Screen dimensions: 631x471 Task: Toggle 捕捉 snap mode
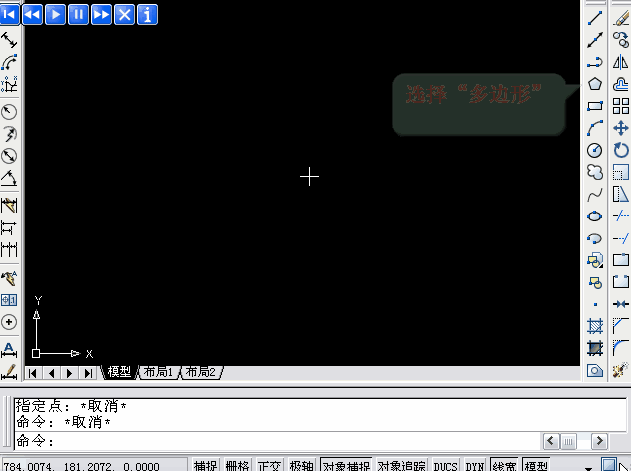click(205, 465)
